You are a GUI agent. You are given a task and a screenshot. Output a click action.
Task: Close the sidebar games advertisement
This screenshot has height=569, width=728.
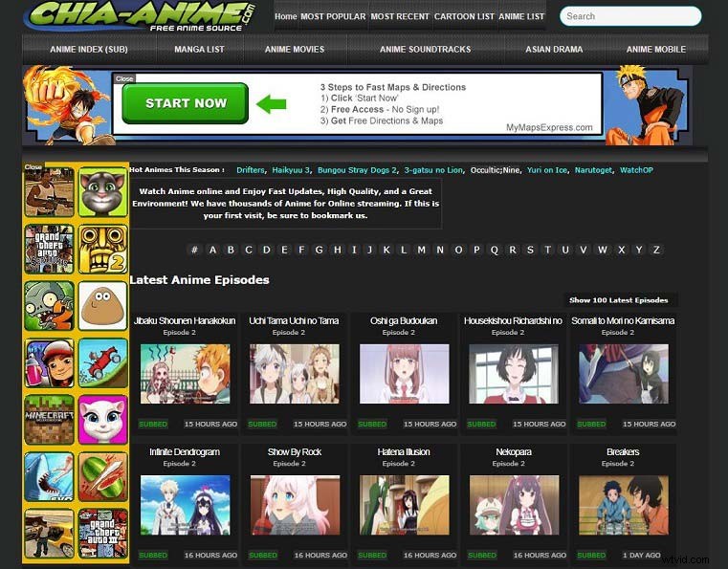coord(33,166)
